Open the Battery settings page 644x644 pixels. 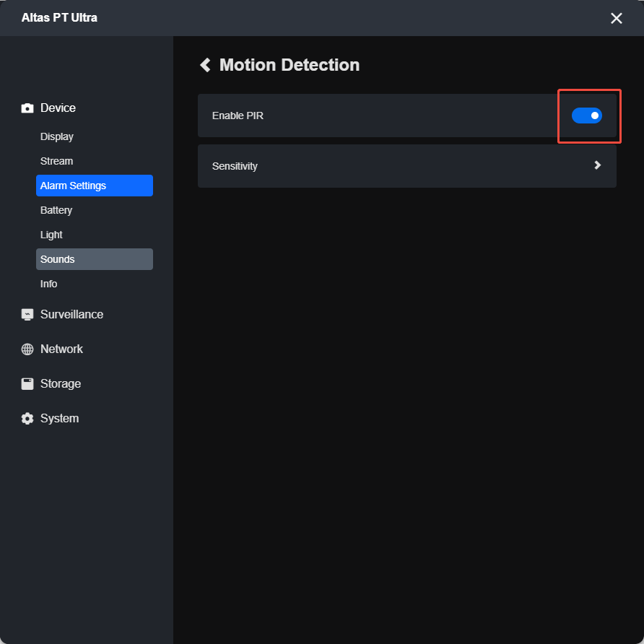point(56,210)
